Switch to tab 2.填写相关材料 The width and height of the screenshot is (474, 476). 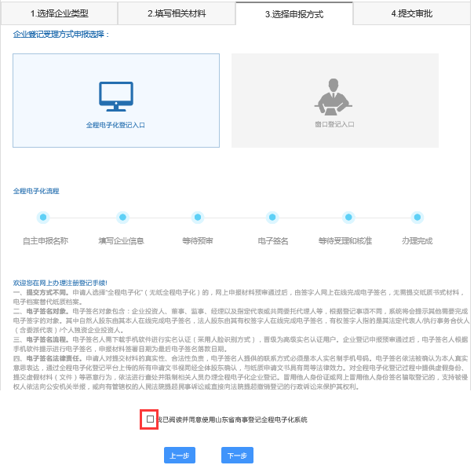point(177,13)
